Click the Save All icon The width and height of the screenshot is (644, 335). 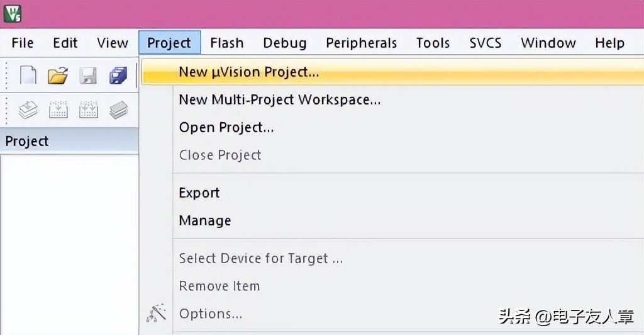118,76
